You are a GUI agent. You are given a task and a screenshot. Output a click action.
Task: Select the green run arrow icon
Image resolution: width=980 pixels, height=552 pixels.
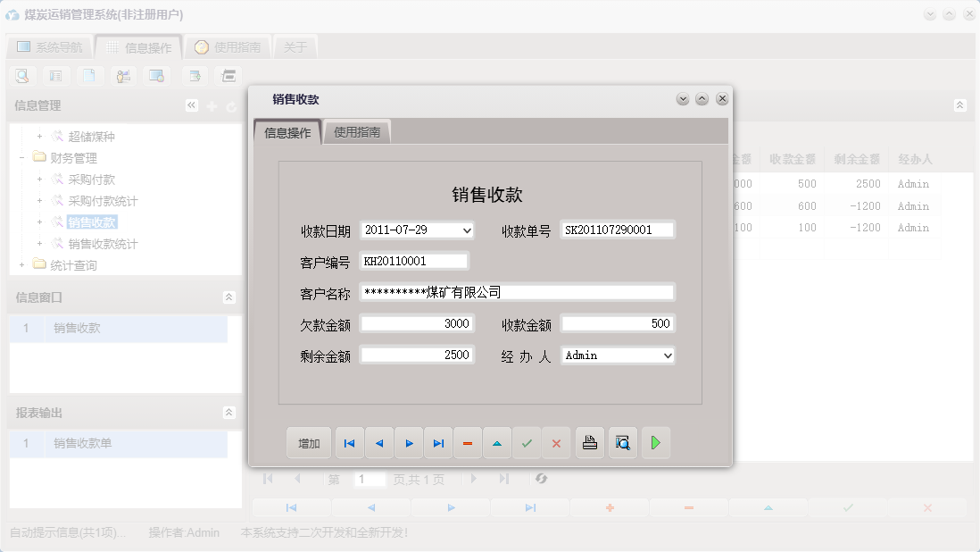656,442
